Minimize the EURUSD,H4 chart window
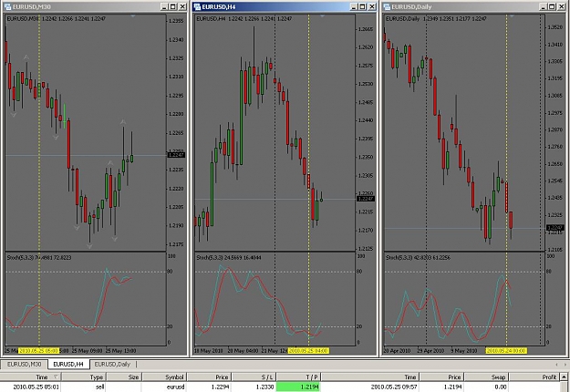This screenshot has width=570, height=392. 354,6
